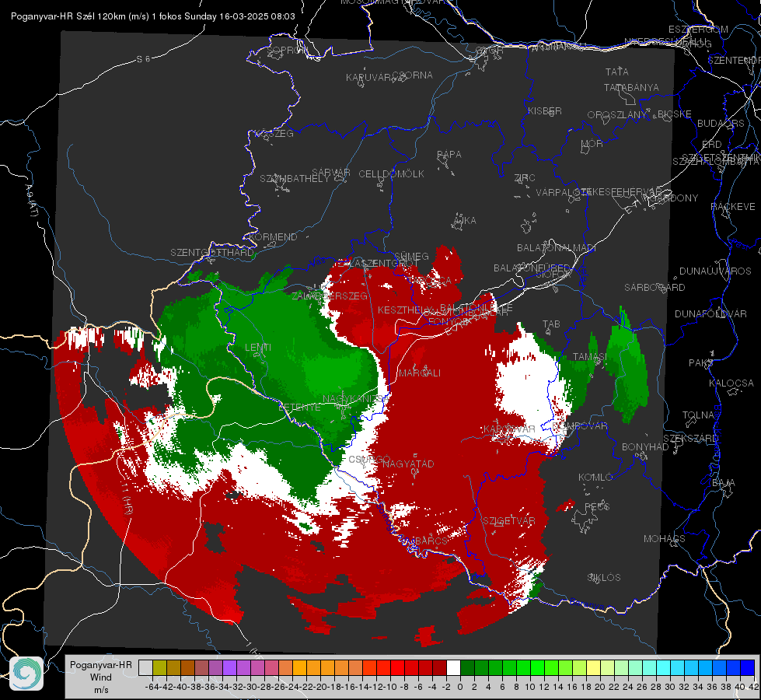
Task: Click the CELLDÖMÖLK label
Action: (391, 174)
